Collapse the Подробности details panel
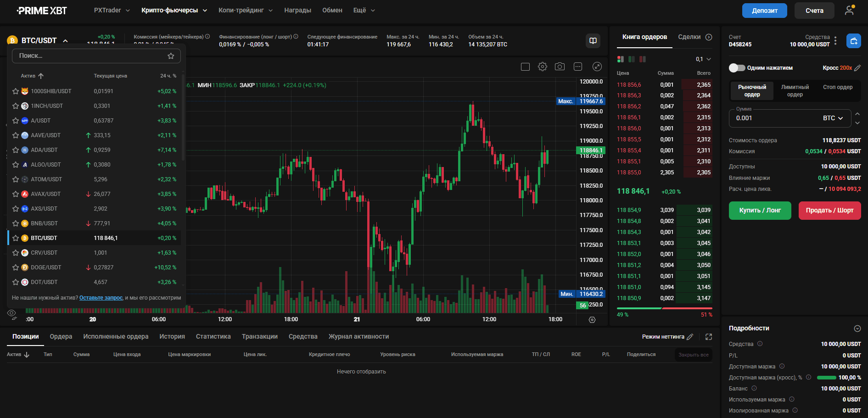The height and width of the screenshot is (418, 868). point(857,329)
